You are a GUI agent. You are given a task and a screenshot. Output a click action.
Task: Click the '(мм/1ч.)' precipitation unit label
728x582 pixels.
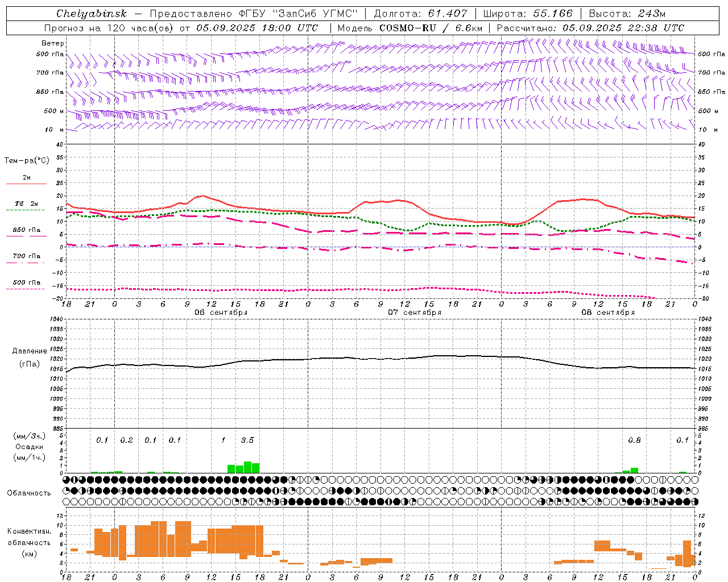click(x=29, y=458)
